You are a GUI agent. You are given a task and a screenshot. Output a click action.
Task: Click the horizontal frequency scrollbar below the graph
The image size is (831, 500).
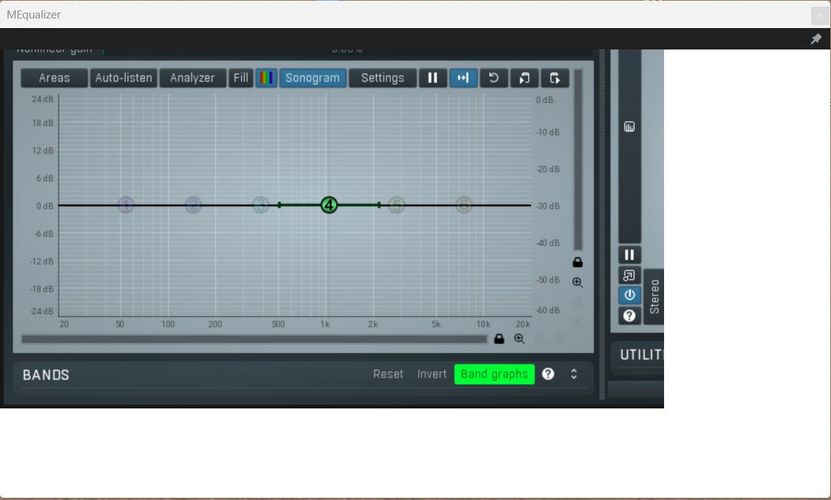click(x=254, y=339)
